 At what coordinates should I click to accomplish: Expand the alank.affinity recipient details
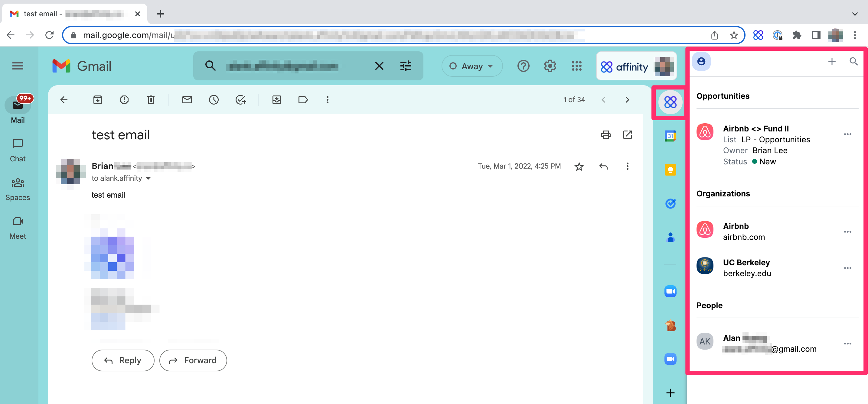click(148, 179)
